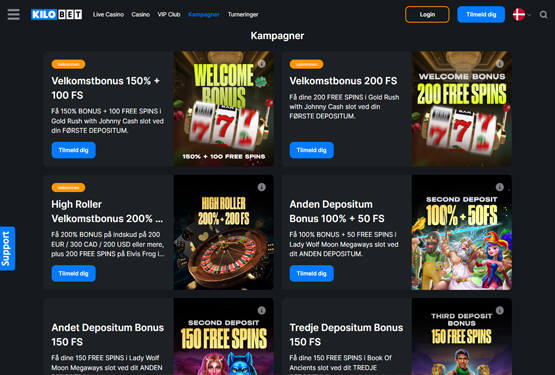Tilmeld dig under Anden Depositum Bonus
This screenshot has width=555, height=375.
point(311,273)
